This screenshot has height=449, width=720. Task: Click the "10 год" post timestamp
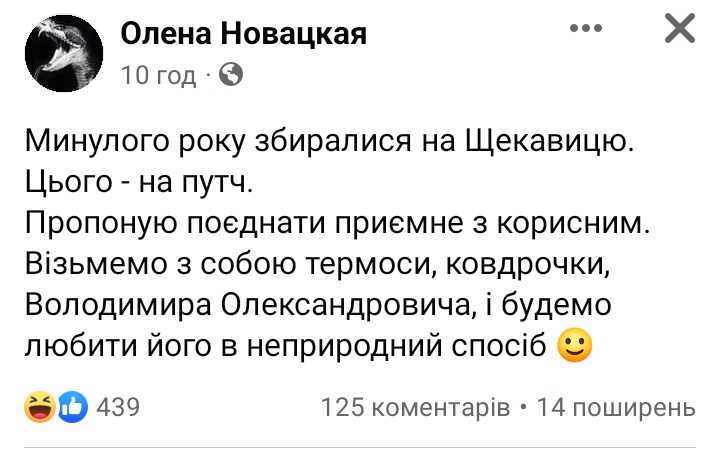157,75
